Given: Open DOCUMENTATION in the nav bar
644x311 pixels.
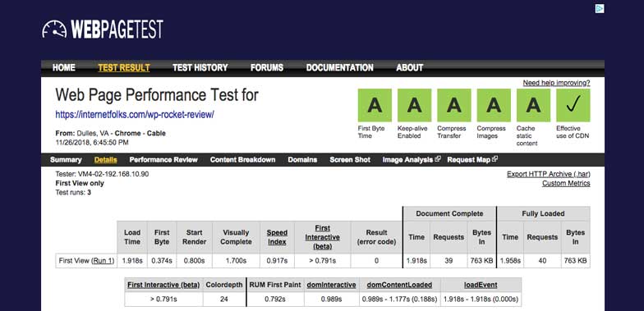Looking at the screenshot, I should tap(340, 67).
